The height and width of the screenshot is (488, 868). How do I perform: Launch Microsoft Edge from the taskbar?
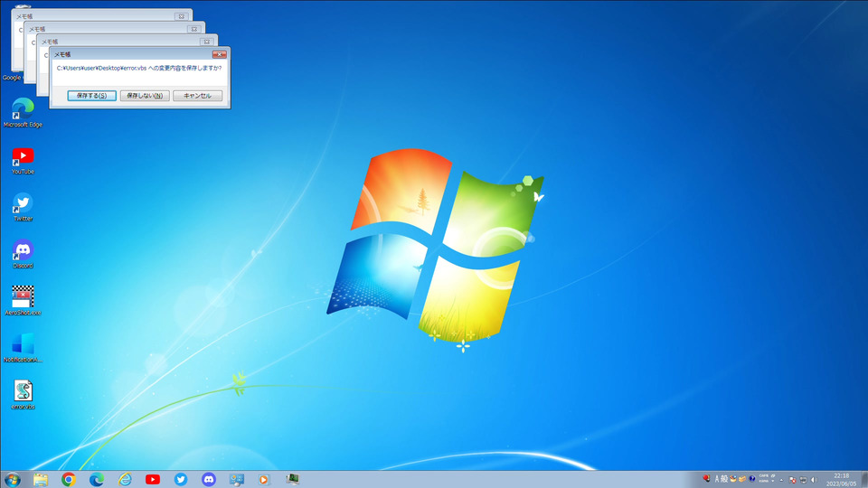(x=97, y=479)
